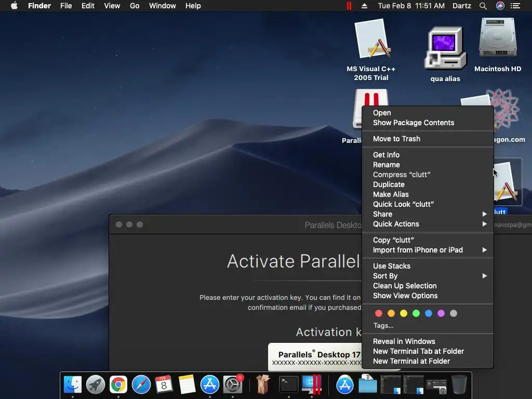Click the Dartz user name menu
The height and width of the screenshot is (399, 532).
[x=462, y=6]
